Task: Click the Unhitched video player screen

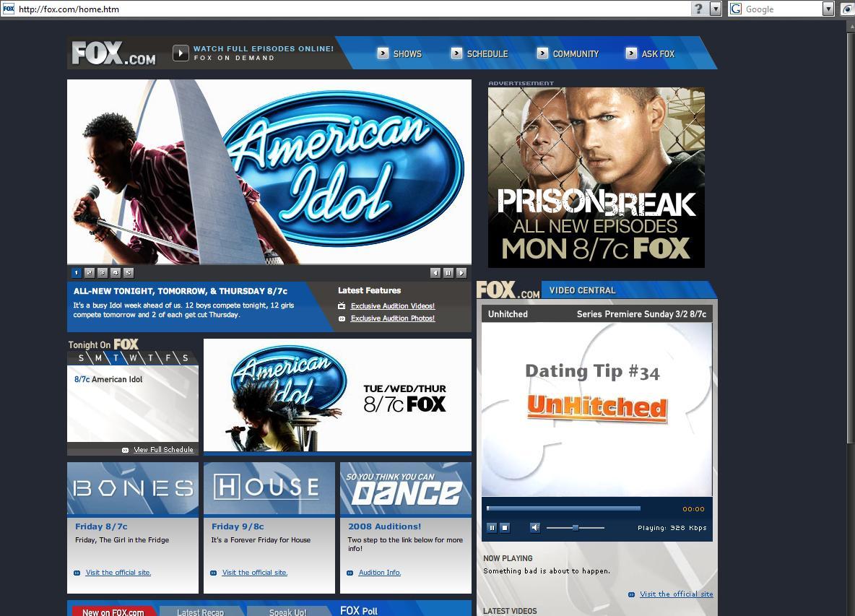Action: click(x=597, y=409)
